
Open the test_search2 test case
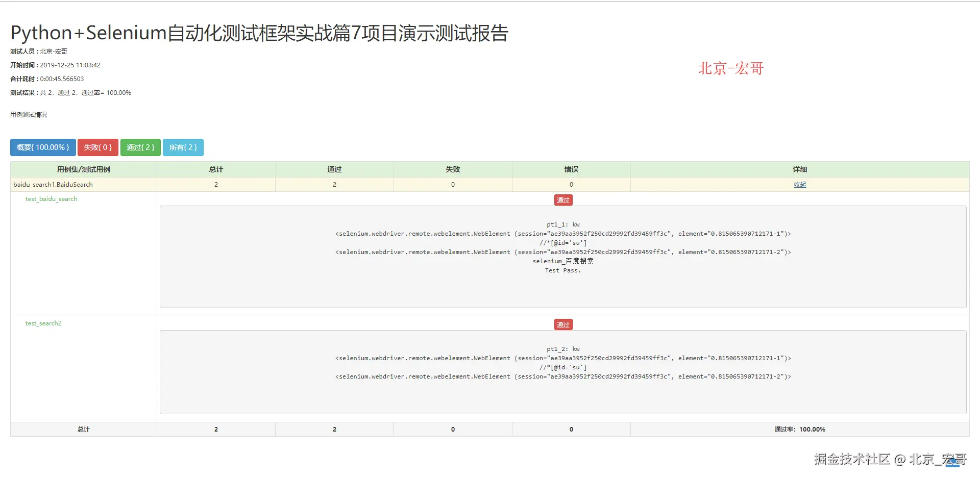(x=43, y=323)
